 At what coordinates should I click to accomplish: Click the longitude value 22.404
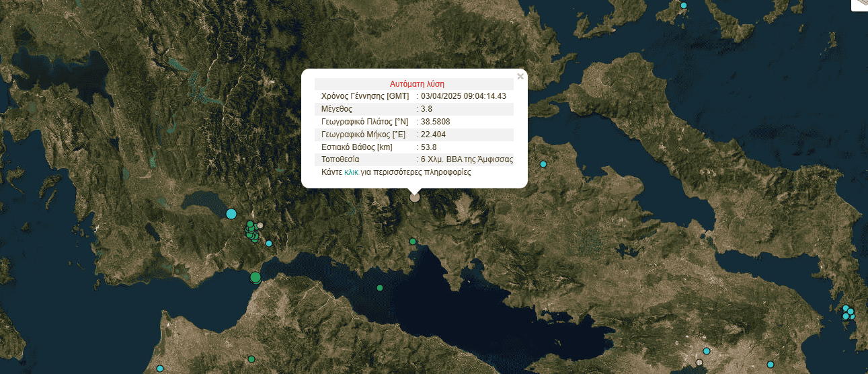coord(433,135)
